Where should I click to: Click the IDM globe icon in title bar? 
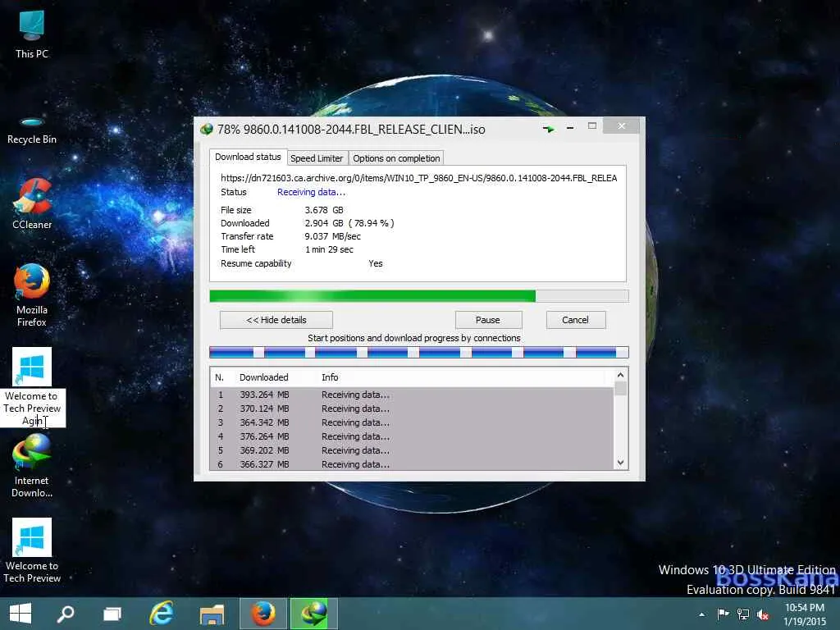coord(206,129)
